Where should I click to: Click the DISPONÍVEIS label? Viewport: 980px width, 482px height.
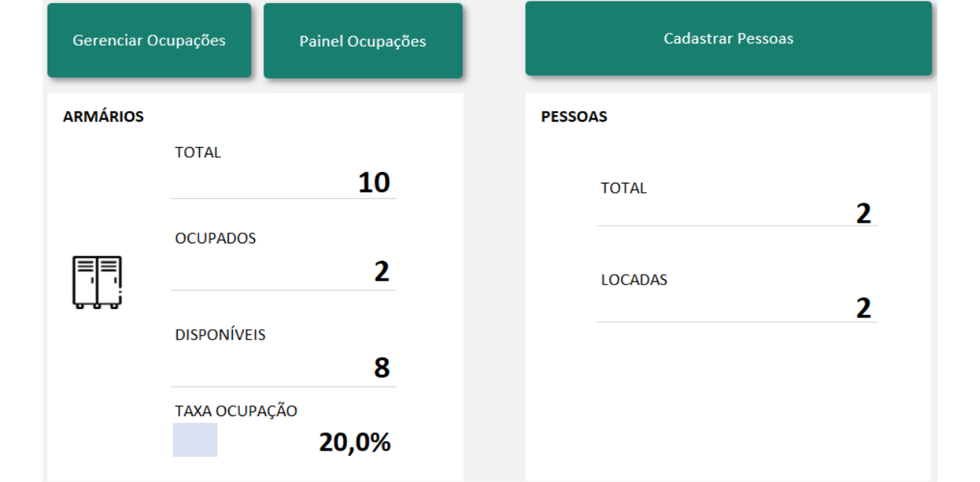tap(220, 334)
